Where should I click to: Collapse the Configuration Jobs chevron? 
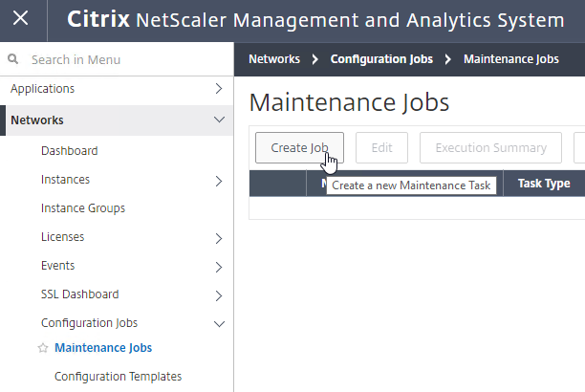click(219, 324)
